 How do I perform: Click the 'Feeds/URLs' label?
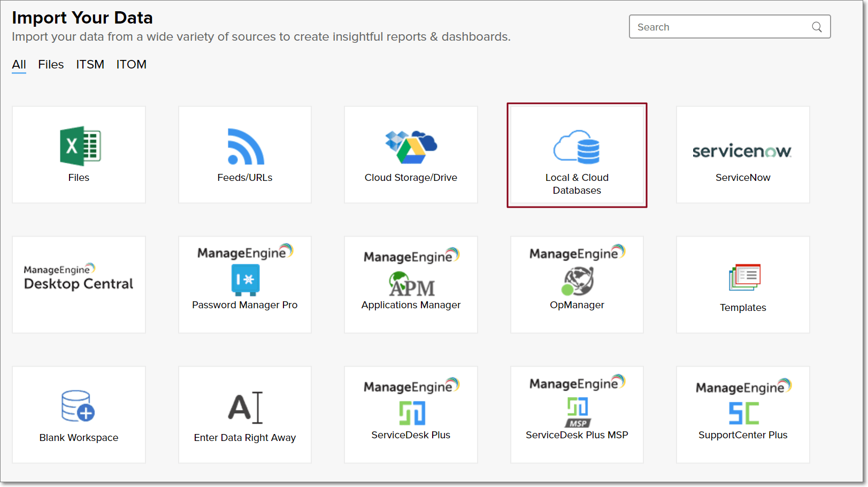(245, 178)
